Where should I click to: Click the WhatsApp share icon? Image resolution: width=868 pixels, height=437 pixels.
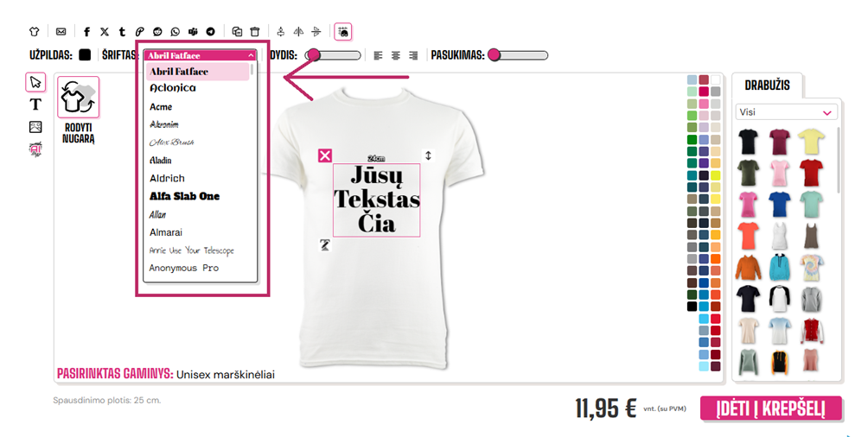click(176, 32)
